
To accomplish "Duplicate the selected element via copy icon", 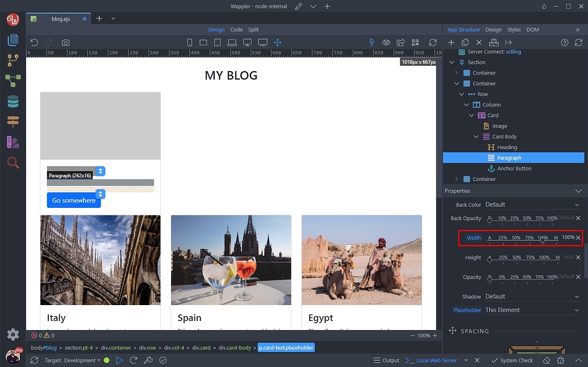I will tap(465, 42).
